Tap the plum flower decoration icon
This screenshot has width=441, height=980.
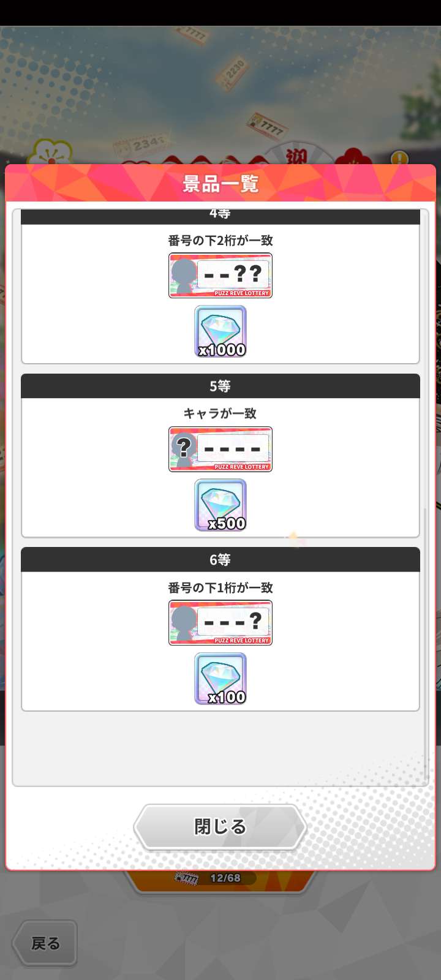pos(52,153)
